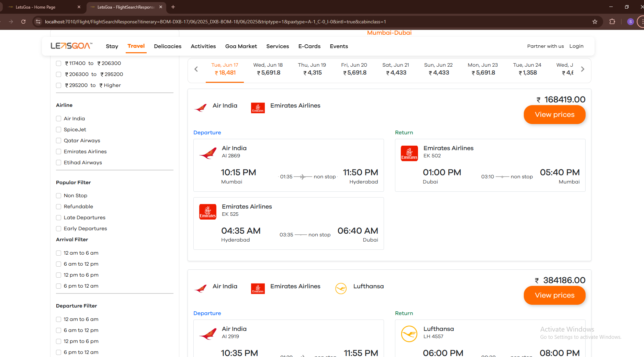
Task: Select the Thu, Jun 19 date tab
Action: [x=312, y=69]
